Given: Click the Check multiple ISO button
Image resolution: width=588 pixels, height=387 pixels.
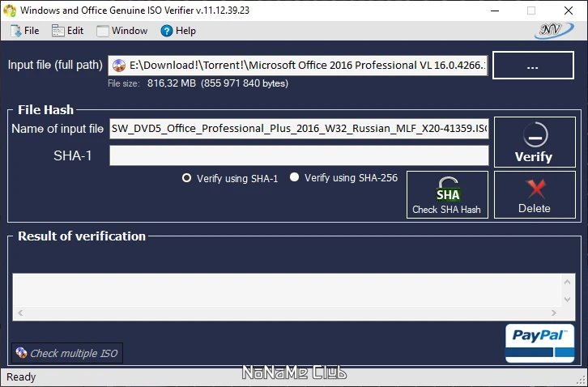Looking at the screenshot, I should click(67, 353).
